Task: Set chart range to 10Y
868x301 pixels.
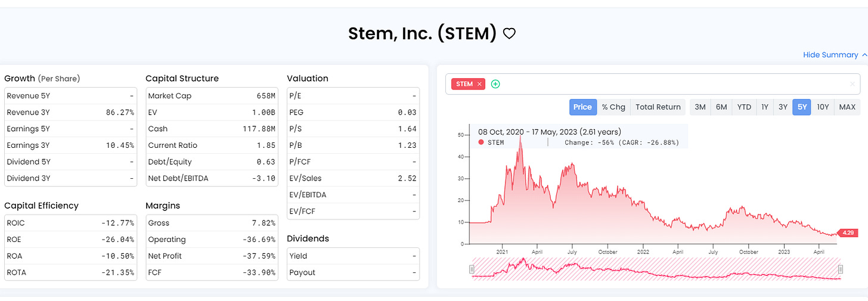Action: tap(823, 107)
